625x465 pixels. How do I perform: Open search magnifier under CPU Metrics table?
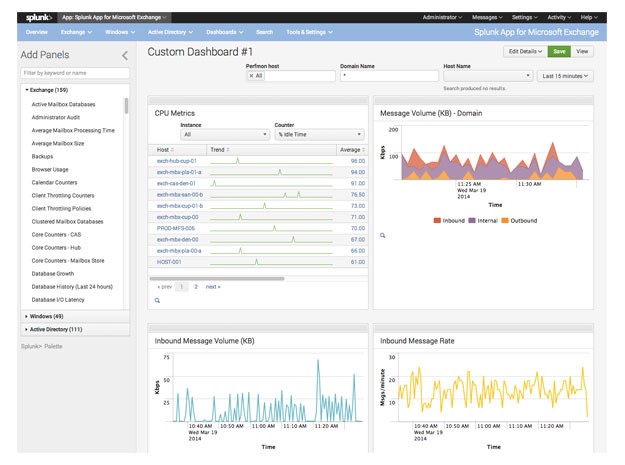click(x=157, y=300)
